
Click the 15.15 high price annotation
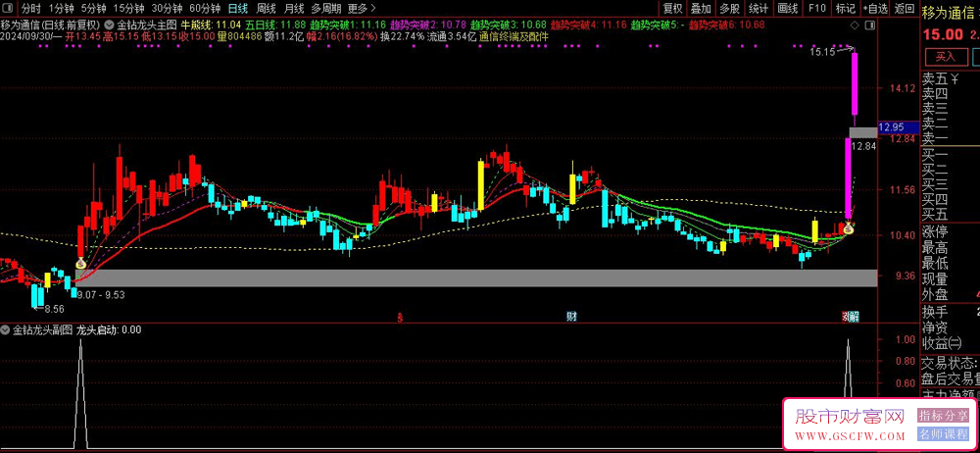[x=822, y=53]
